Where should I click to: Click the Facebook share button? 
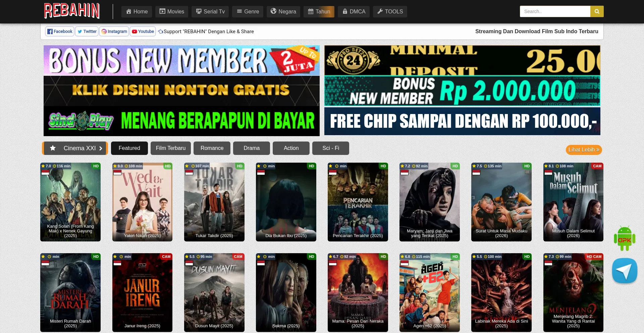[60, 31]
